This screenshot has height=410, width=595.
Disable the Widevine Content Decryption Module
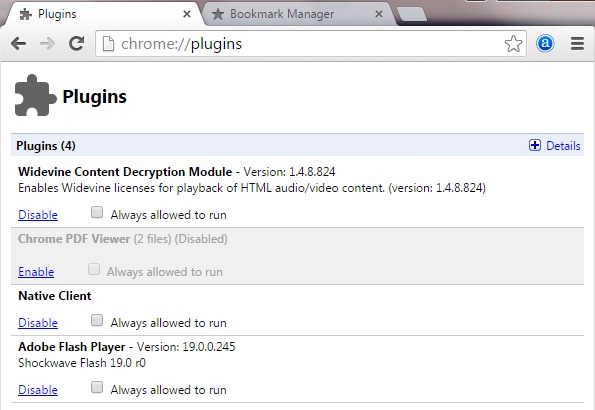click(38, 215)
